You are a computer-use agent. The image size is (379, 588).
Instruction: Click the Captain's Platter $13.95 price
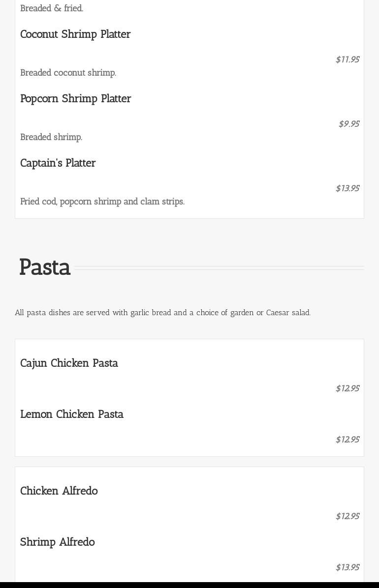(347, 188)
